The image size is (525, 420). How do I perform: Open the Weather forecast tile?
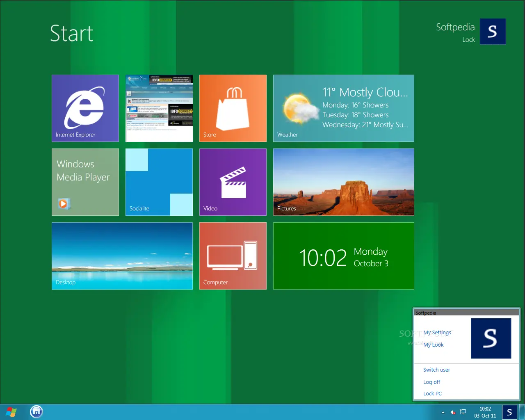pyautogui.click(x=344, y=108)
